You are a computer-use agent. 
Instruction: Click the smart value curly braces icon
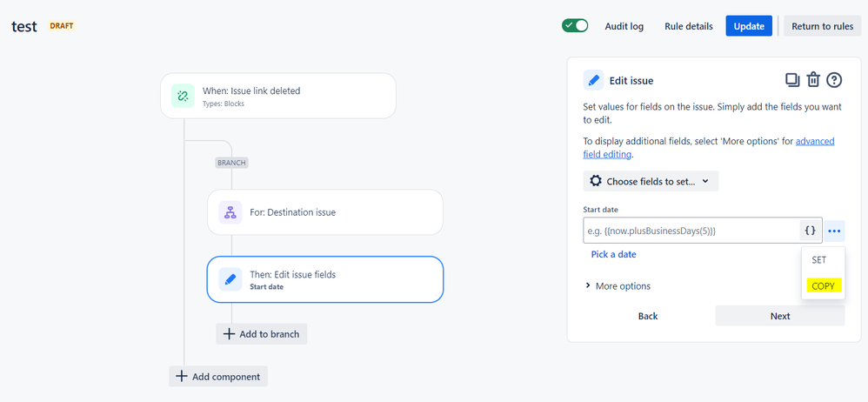click(x=810, y=231)
